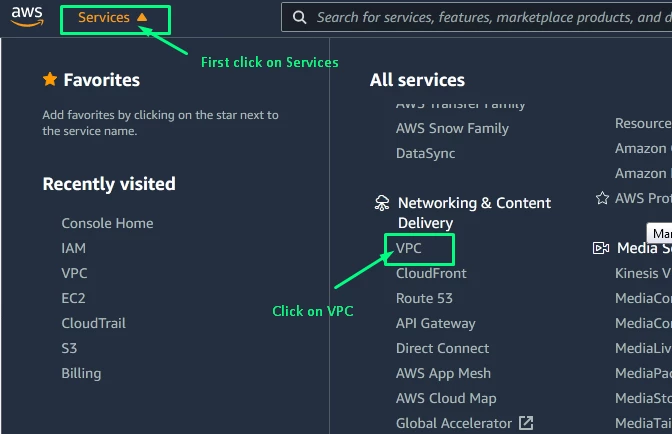Screen dimensions: 672x434
Task: Open the Resource link in right column
Action: [643, 123]
